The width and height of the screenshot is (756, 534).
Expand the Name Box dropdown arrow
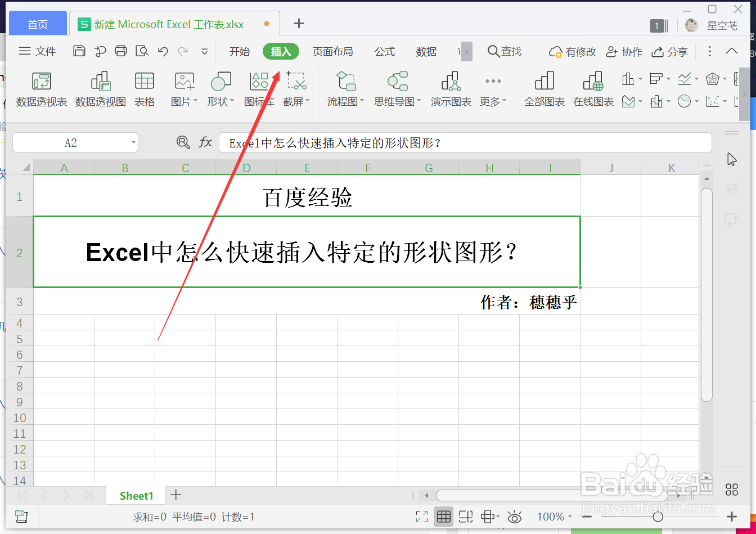pyautogui.click(x=133, y=143)
